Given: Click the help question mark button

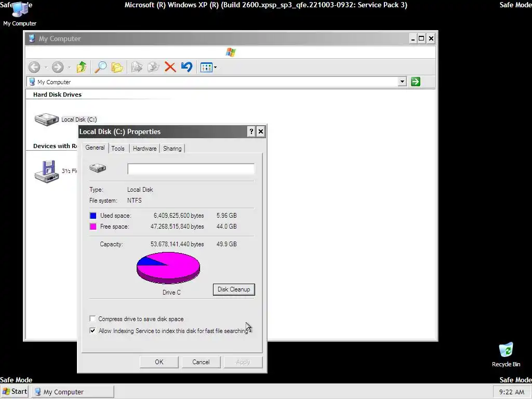Looking at the screenshot, I should click(251, 131).
